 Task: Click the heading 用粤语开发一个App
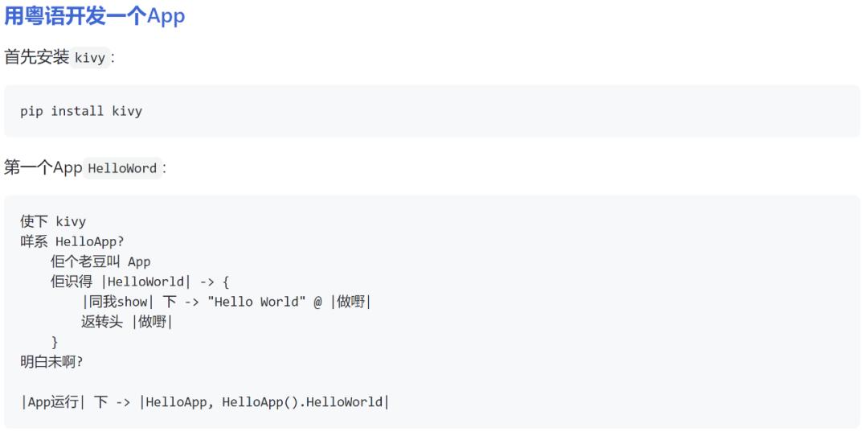tap(95, 16)
